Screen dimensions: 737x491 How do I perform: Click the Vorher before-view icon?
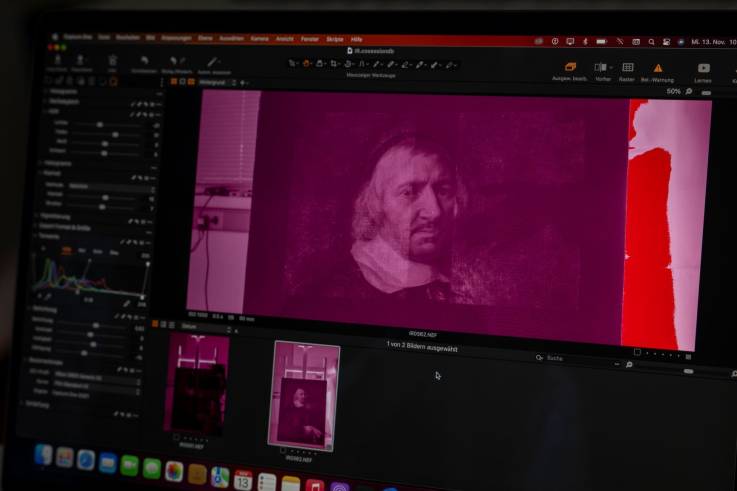pos(601,67)
